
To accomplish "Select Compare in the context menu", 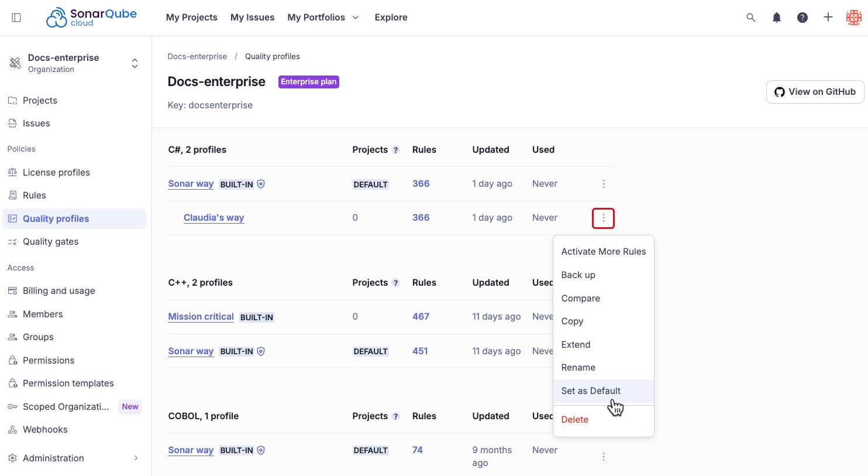I will pos(604,299).
